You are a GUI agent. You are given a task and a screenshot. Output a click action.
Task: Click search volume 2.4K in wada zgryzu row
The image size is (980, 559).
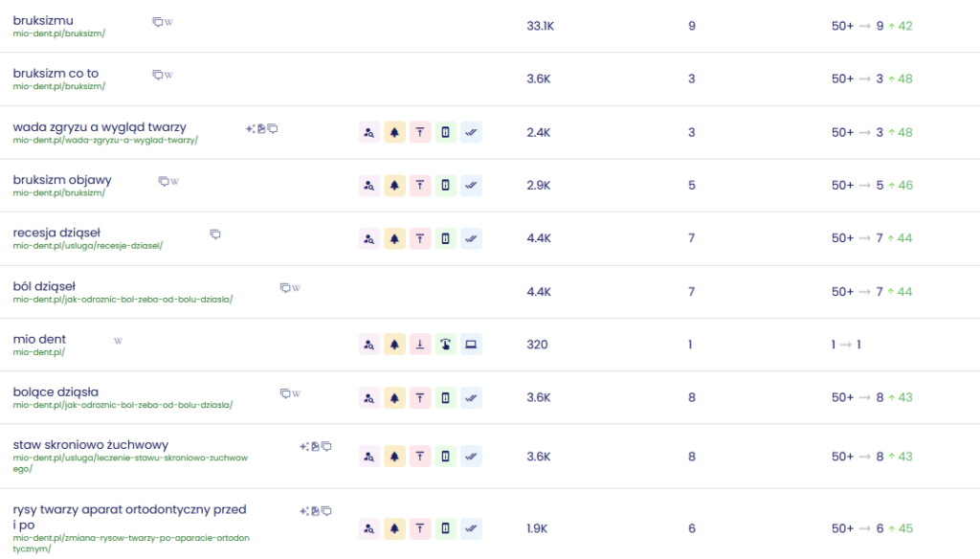pyautogui.click(x=539, y=132)
